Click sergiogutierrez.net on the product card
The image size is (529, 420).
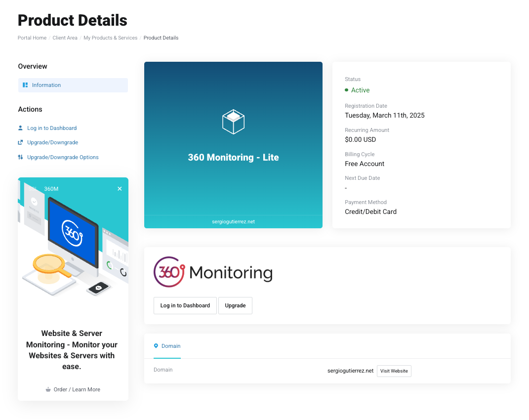[233, 221]
